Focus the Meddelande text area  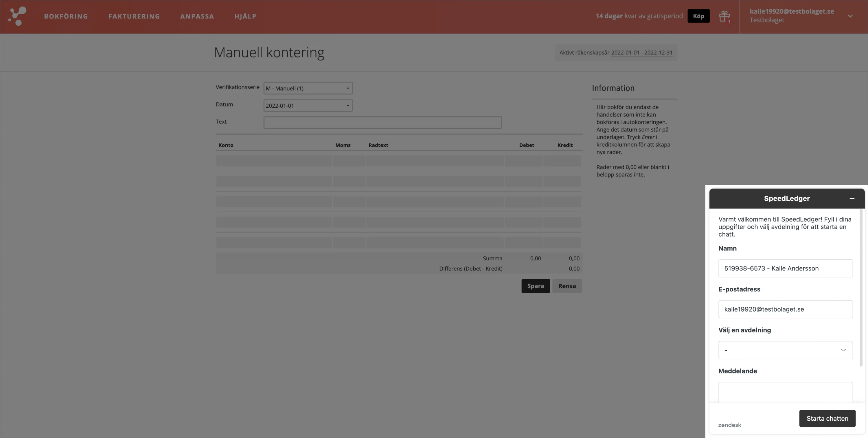786,392
